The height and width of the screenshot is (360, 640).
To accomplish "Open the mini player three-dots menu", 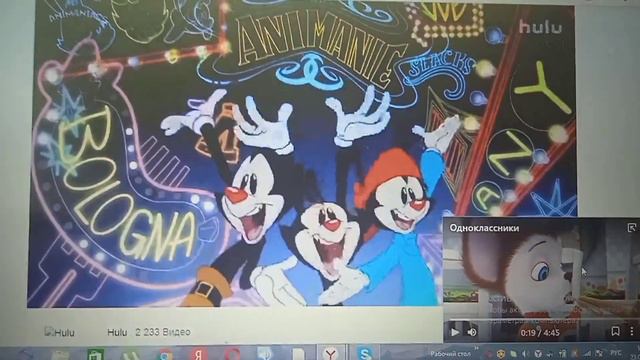I will click(631, 331).
